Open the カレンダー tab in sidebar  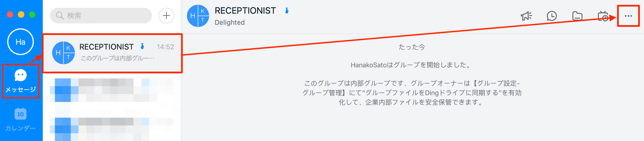tap(21, 120)
